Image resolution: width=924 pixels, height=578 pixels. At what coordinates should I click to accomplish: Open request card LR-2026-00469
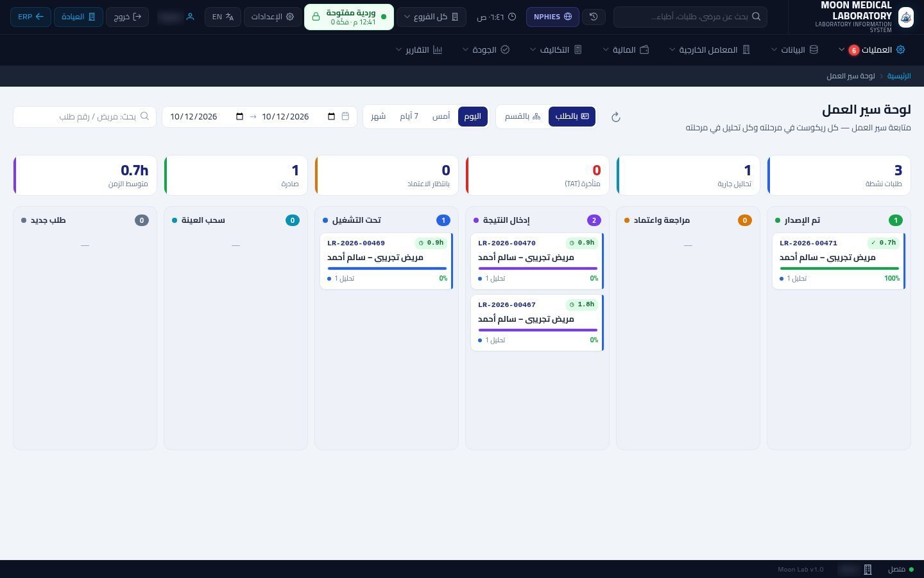pos(386,261)
